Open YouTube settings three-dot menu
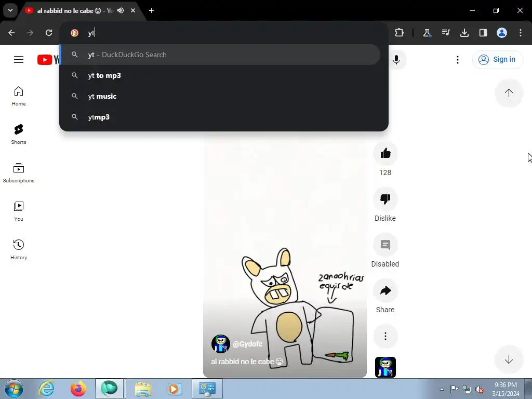Viewport: 532px width, 399px height. tap(457, 59)
